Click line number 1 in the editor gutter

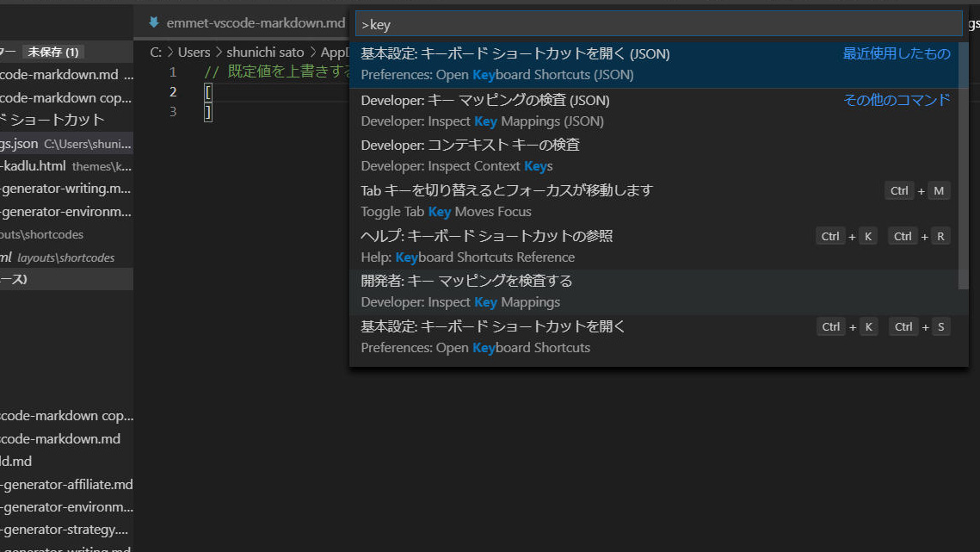click(x=172, y=72)
